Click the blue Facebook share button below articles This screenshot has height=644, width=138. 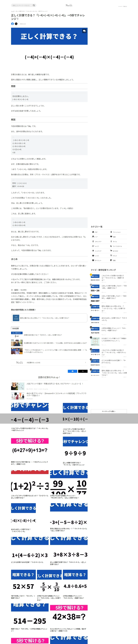pyautogui.click(x=73, y=371)
